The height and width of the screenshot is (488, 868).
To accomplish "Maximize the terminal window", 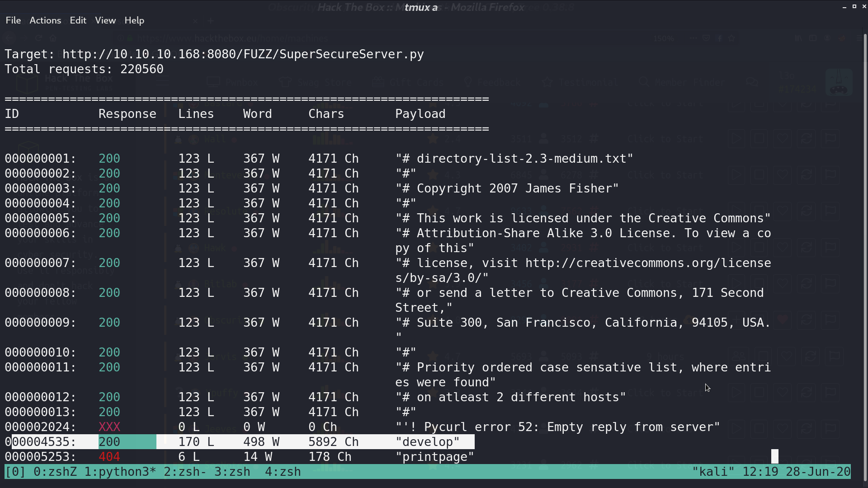I will coord(854,7).
